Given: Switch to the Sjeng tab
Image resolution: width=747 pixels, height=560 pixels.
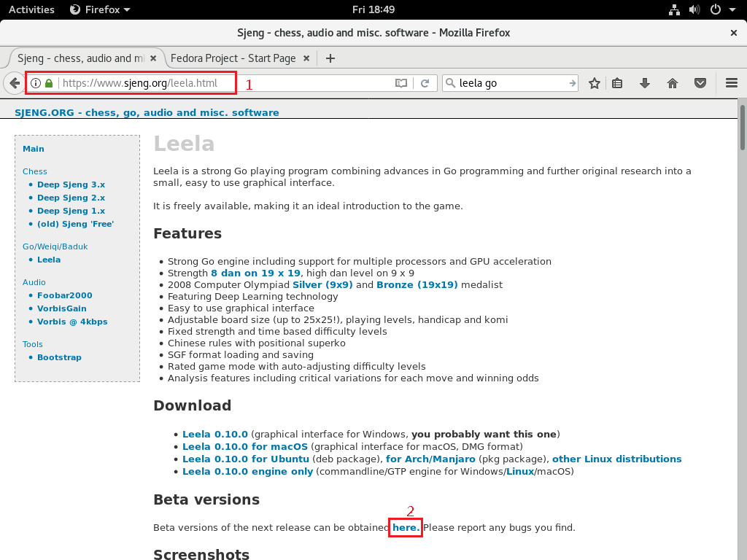Looking at the screenshot, I should click(81, 58).
